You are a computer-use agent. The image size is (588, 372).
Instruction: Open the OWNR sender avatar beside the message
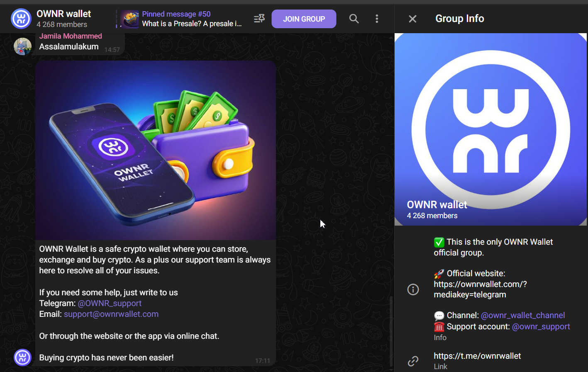pyautogui.click(x=22, y=357)
